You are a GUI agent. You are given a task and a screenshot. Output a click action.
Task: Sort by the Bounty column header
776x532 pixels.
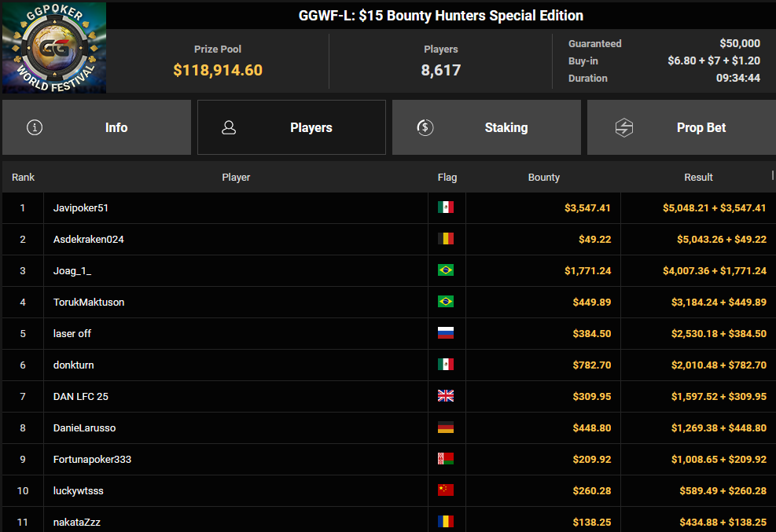[544, 177]
